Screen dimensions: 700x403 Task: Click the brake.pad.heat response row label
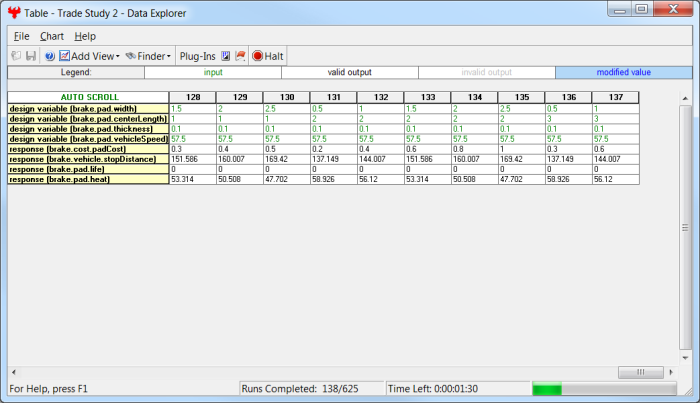(x=88, y=180)
